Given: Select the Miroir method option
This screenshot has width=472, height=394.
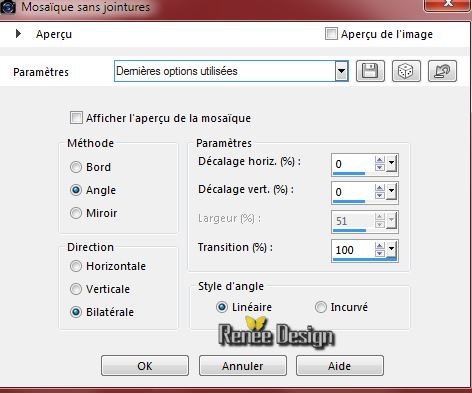Looking at the screenshot, I should coord(76,213).
